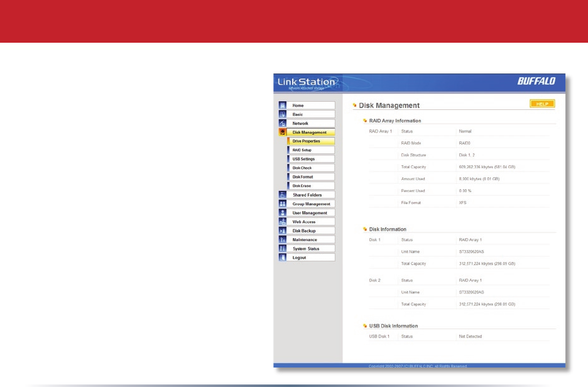This screenshot has height=387, width=588.
Task: Click the System Status icon
Action: 282,249
